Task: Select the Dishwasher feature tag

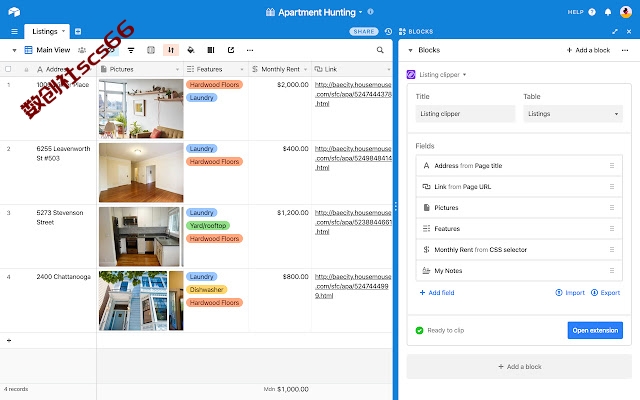Action: coord(207,289)
